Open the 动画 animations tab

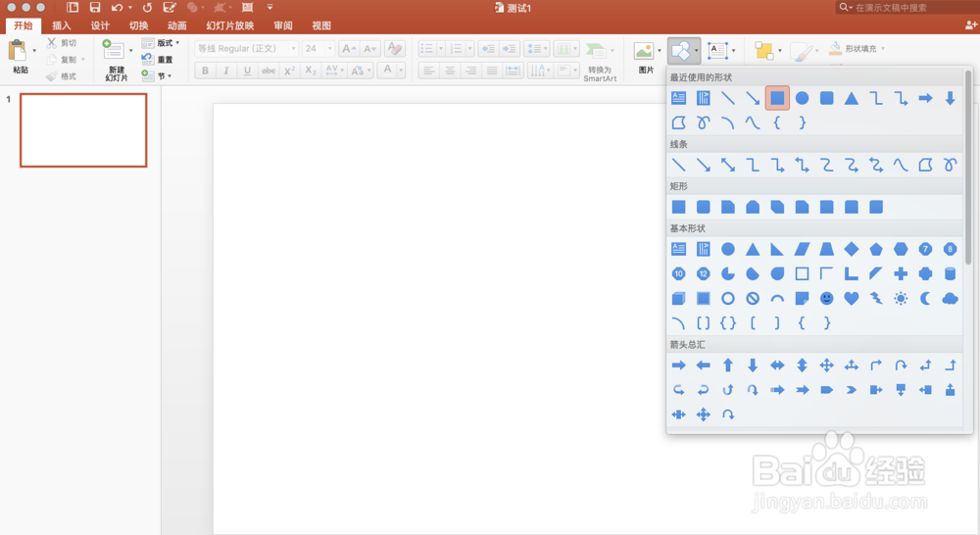point(176,25)
